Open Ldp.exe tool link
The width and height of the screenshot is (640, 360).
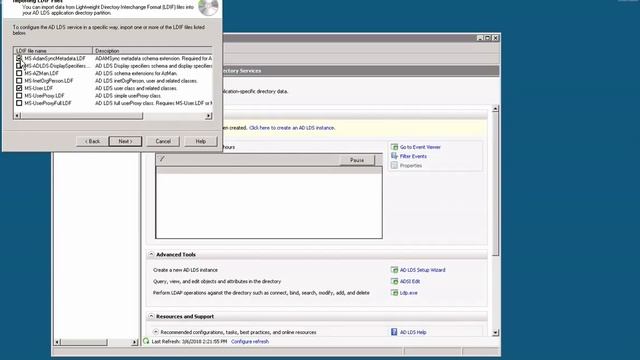click(x=408, y=293)
